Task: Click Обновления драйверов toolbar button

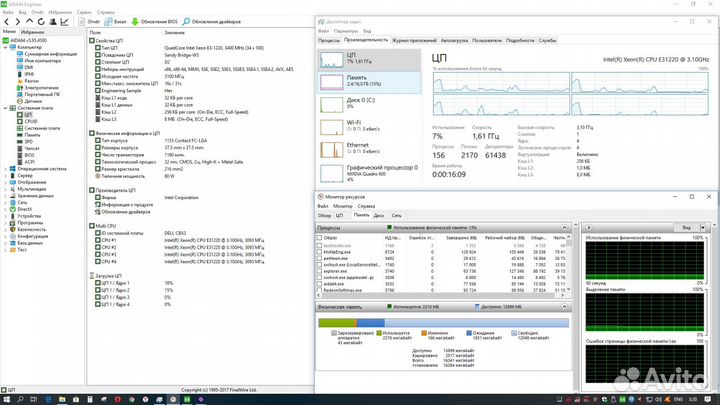Action: coord(212,22)
